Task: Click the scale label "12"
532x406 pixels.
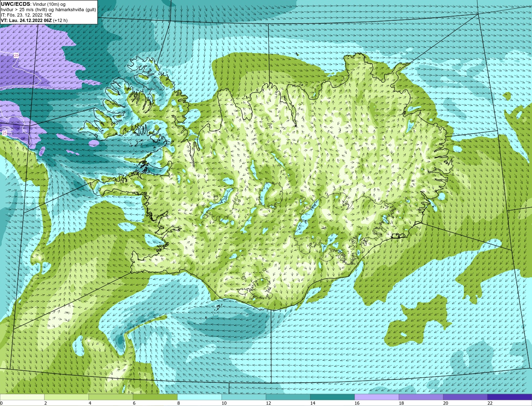Action: tap(268, 403)
